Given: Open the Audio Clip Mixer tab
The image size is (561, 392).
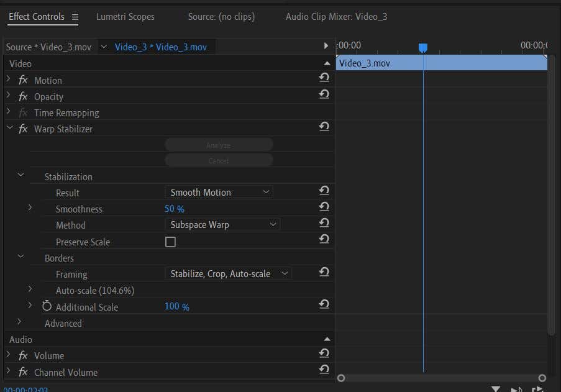Looking at the screenshot, I should coord(336,17).
